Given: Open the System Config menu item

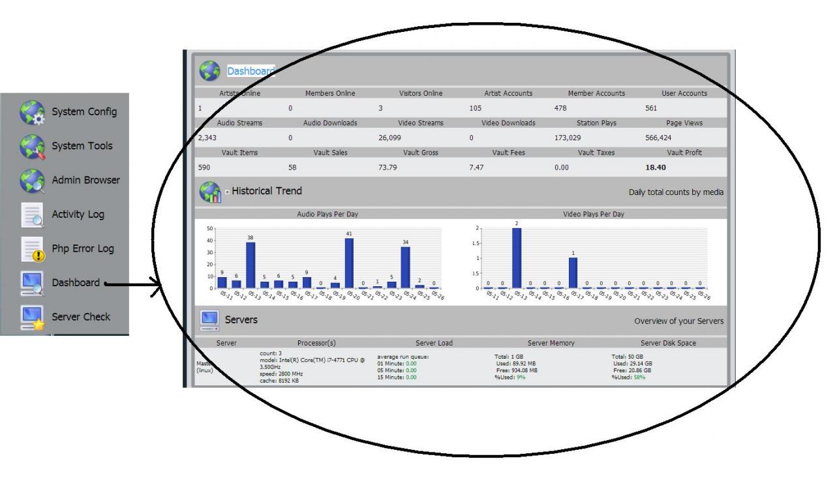Looking at the screenshot, I should click(x=84, y=112).
